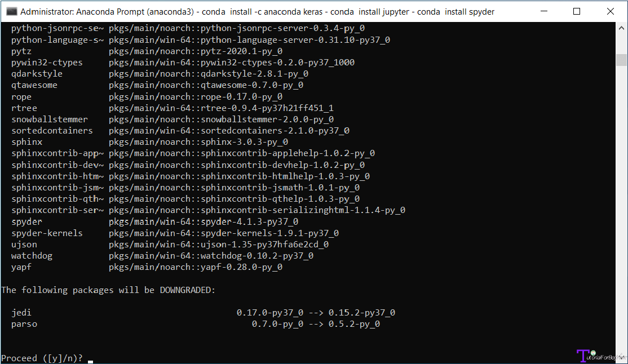The height and width of the screenshot is (364, 628).
Task: Click the sphinxcontrib-htmlhelp-1.0.3-py_0 path
Action: pos(239,176)
